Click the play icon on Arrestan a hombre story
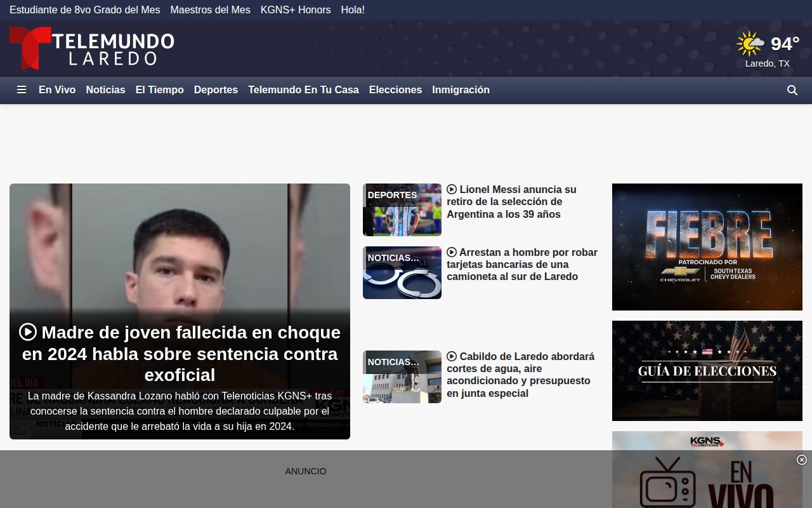The height and width of the screenshot is (508, 812). coord(452,252)
